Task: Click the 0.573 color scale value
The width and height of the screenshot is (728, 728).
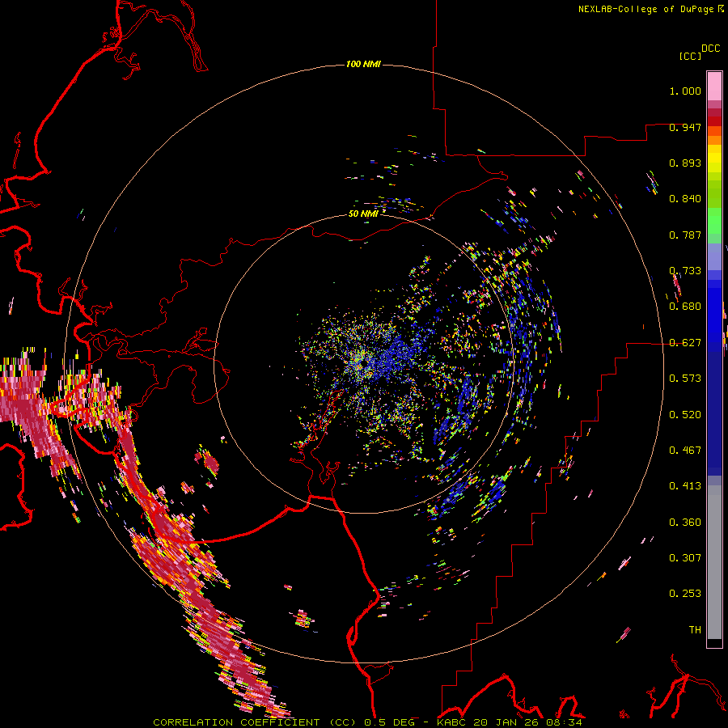Action: [x=685, y=379]
